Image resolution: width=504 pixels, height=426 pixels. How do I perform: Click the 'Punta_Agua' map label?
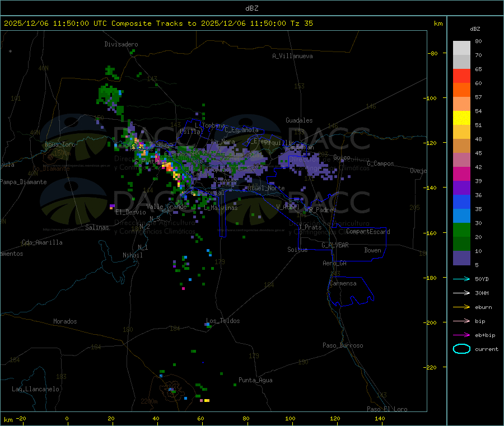pos(255,380)
